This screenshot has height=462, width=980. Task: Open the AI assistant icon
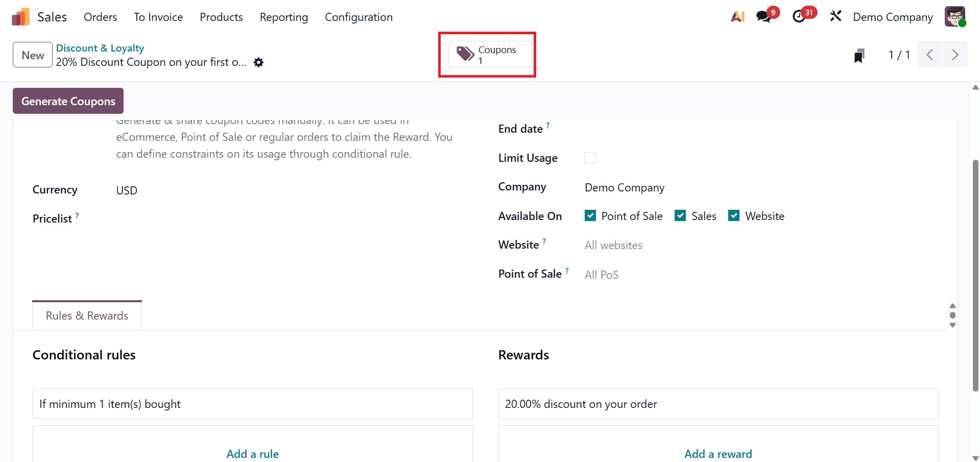[737, 16]
